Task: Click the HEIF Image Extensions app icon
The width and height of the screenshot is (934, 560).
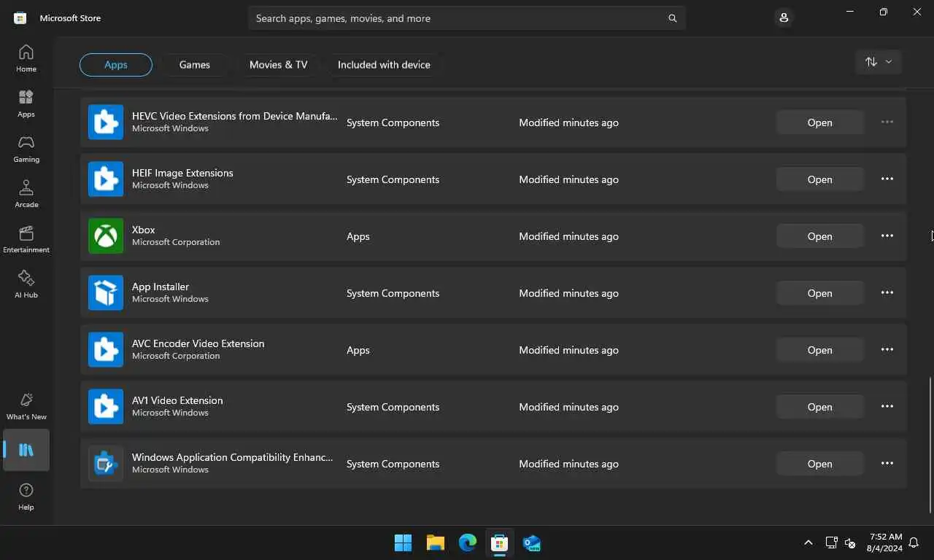Action: (106, 179)
